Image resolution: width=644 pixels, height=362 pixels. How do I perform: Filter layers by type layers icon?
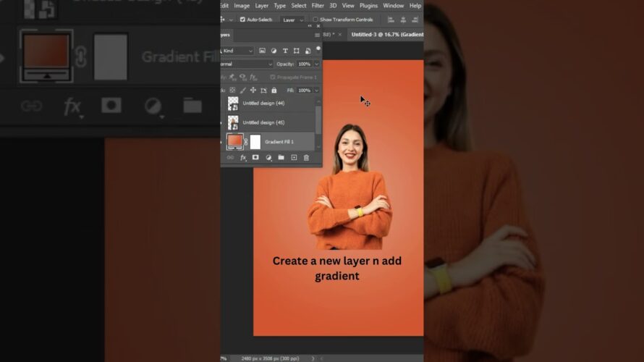pyautogui.click(x=285, y=51)
